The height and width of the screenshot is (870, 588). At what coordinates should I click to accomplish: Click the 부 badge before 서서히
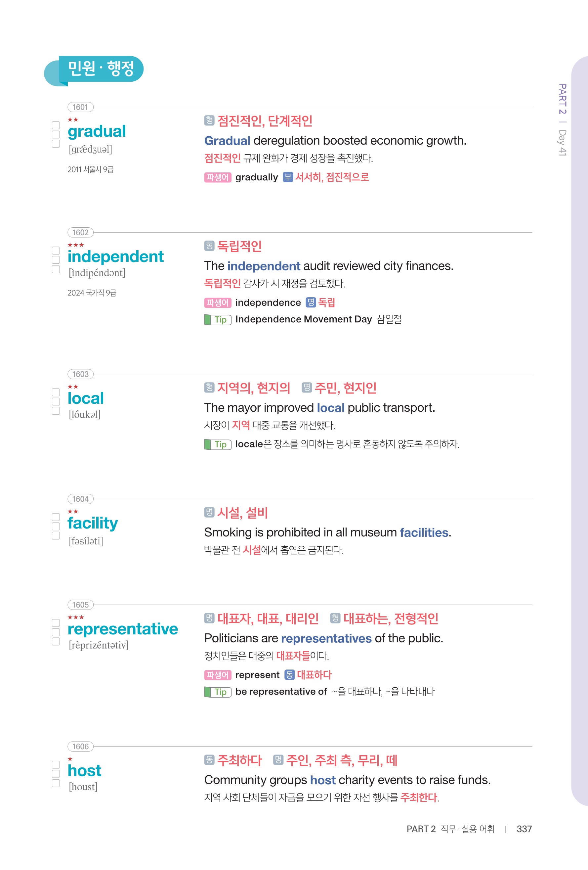(287, 177)
